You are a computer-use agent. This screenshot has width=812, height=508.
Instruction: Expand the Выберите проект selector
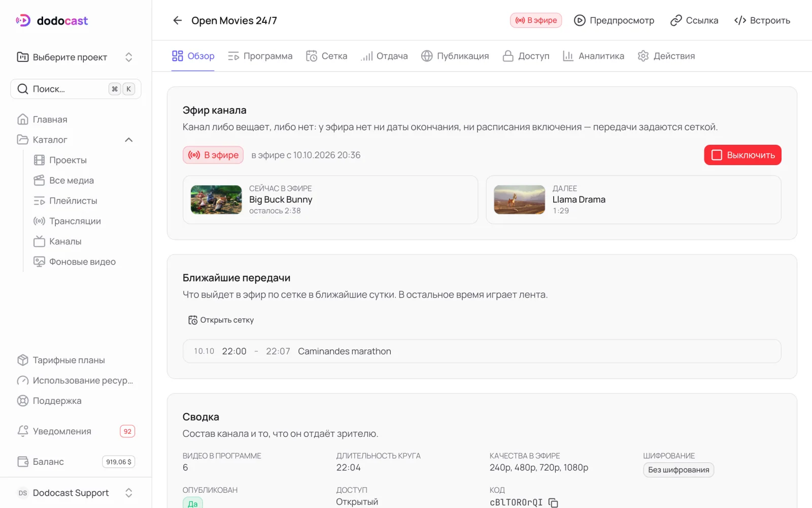76,57
